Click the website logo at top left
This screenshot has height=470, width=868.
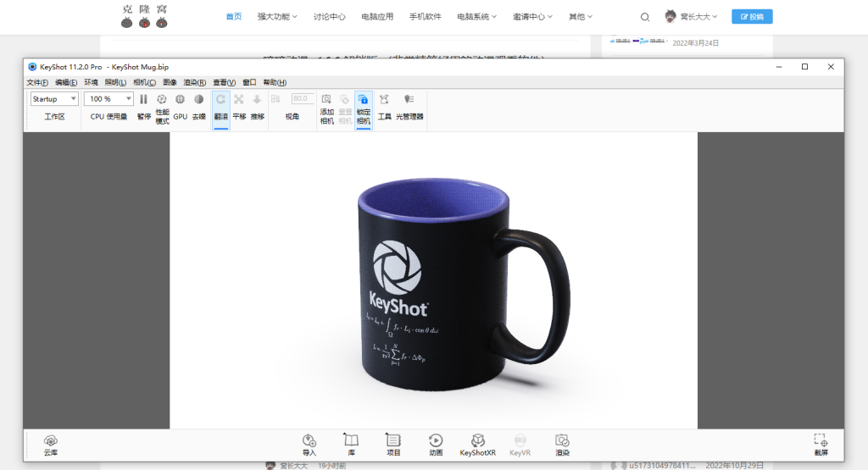coord(144,16)
